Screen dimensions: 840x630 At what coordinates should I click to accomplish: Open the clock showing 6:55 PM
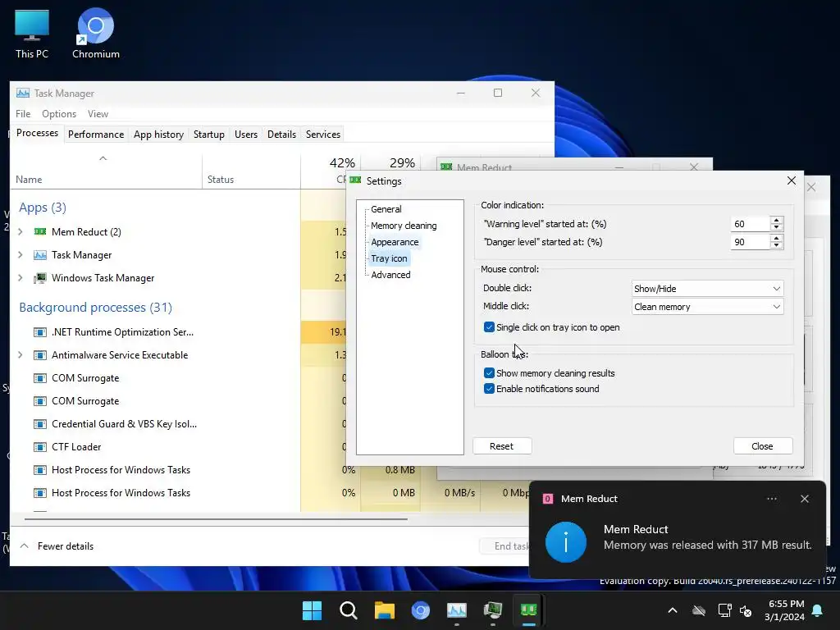point(784,610)
